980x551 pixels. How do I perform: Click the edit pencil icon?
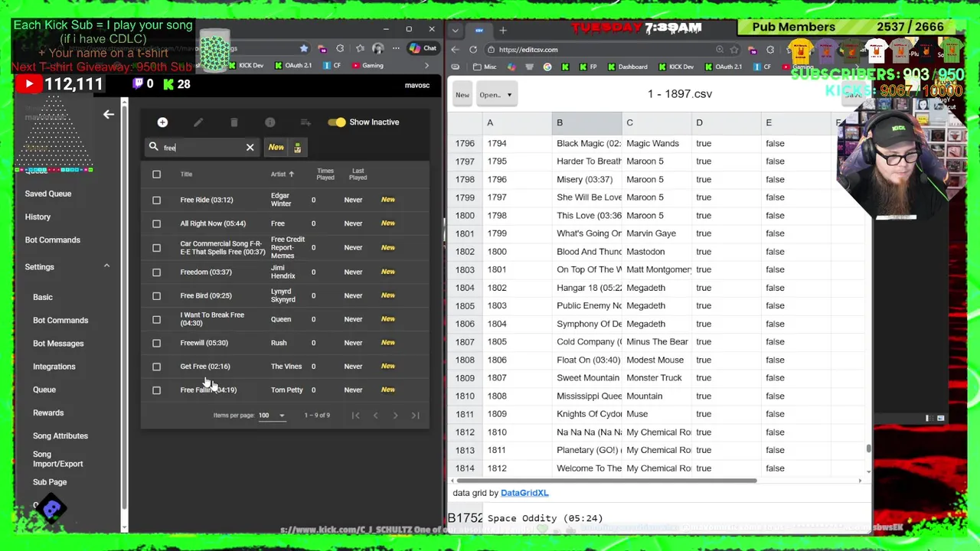[x=198, y=122]
